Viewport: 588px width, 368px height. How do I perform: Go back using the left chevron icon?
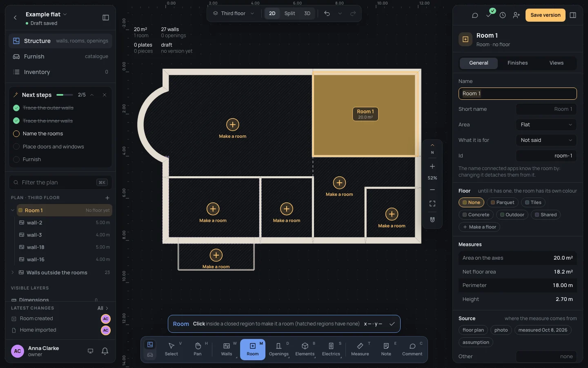15,18
